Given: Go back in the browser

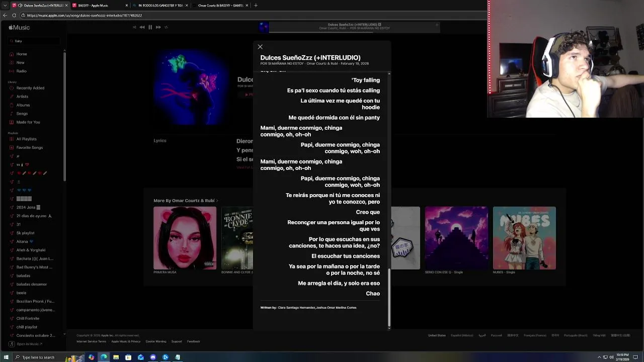Looking at the screenshot, I should (5, 16).
